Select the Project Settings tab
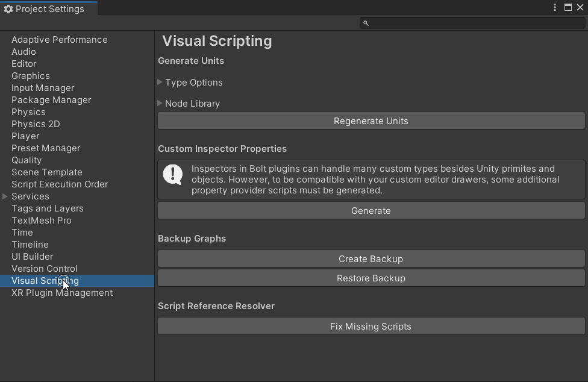 (49, 9)
